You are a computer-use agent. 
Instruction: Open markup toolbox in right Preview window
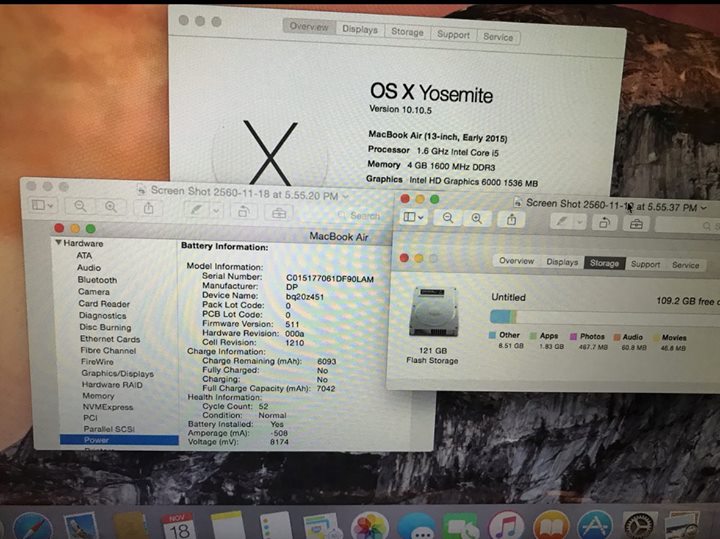pos(635,220)
